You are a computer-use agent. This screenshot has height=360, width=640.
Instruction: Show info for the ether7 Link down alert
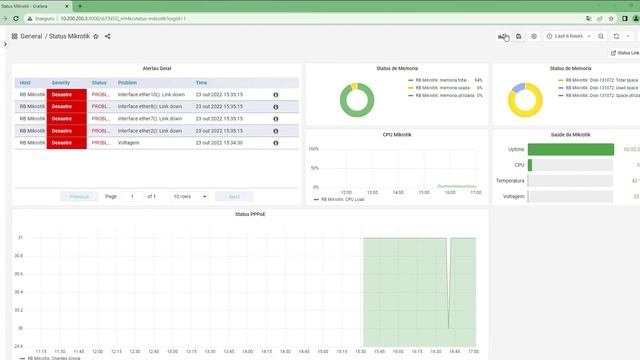tap(276, 119)
